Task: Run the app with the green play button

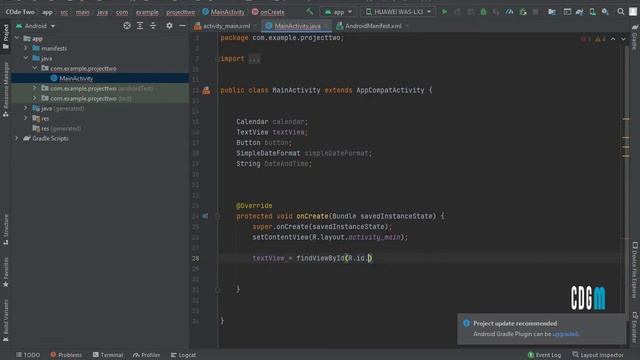Action: click(x=444, y=12)
